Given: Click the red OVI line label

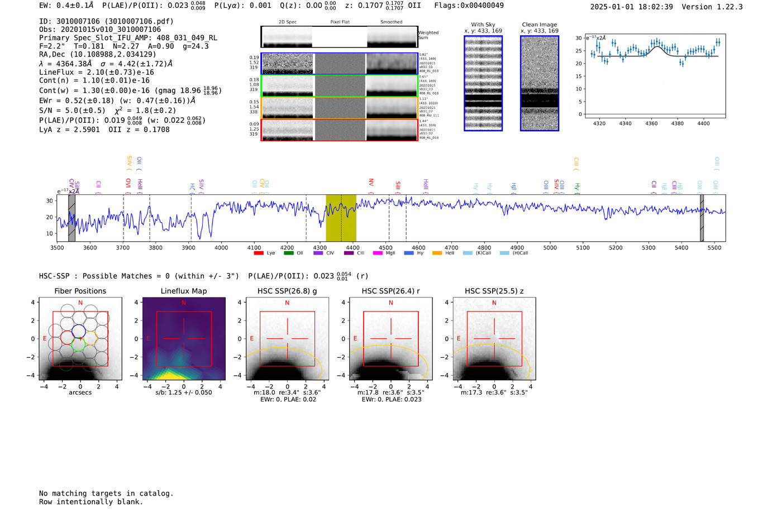Looking at the screenshot, I should pos(128,186).
